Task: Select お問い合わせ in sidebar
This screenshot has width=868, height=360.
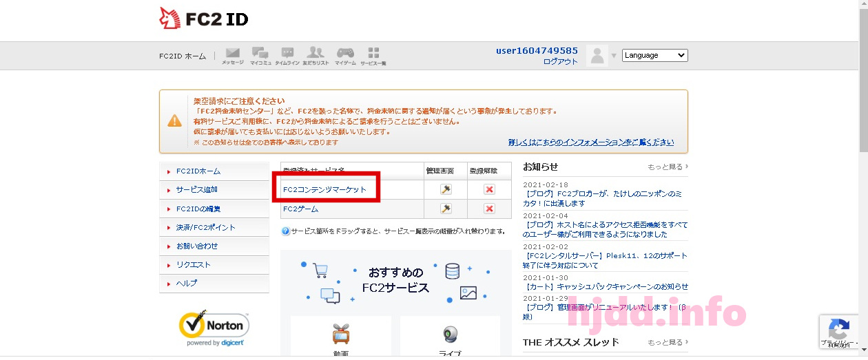Action: pos(214,246)
